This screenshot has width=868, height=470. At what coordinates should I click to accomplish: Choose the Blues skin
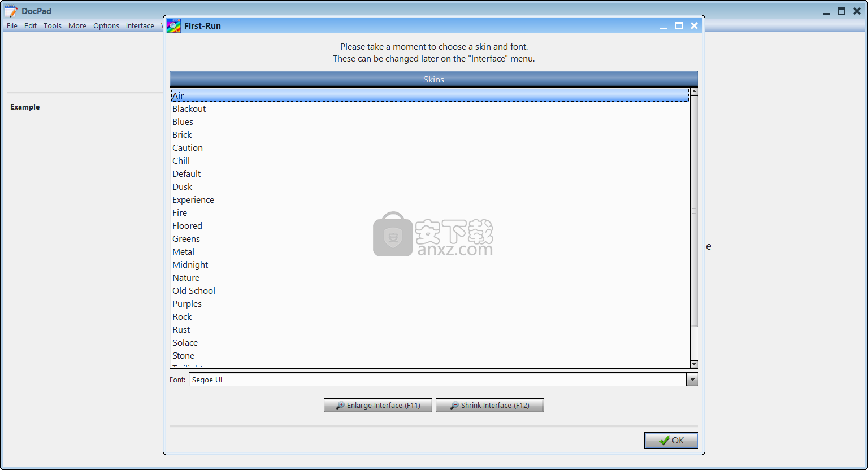pos(429,121)
